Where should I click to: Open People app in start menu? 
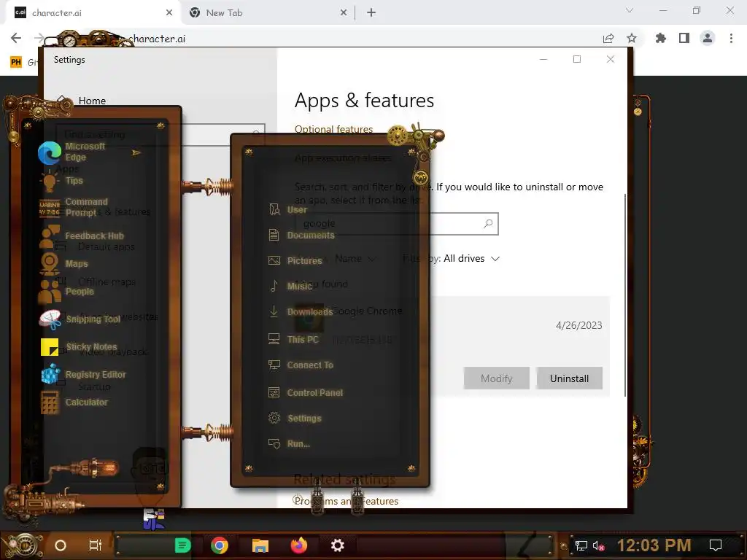(66, 292)
